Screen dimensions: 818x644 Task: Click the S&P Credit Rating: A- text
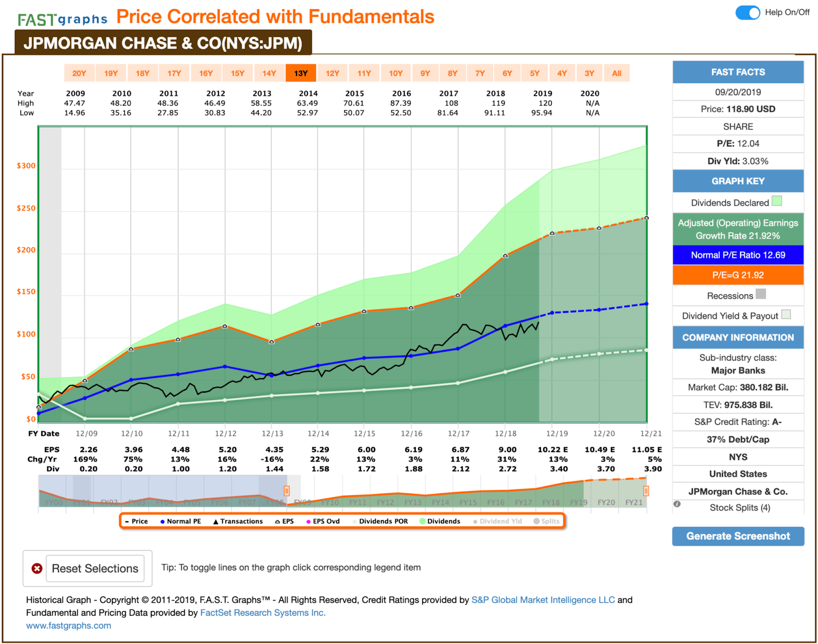(x=738, y=422)
